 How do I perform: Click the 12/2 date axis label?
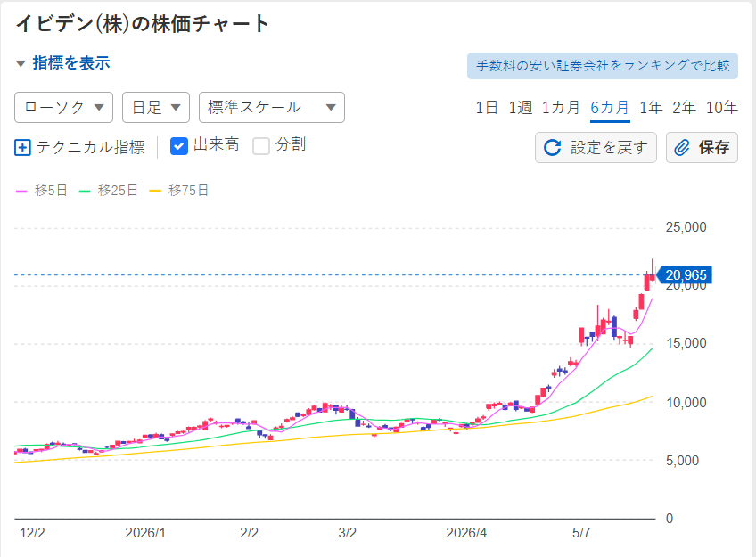(32, 533)
